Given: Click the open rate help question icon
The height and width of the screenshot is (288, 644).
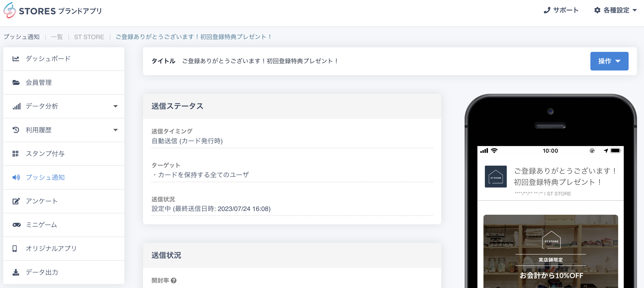Looking at the screenshot, I should pos(174,281).
